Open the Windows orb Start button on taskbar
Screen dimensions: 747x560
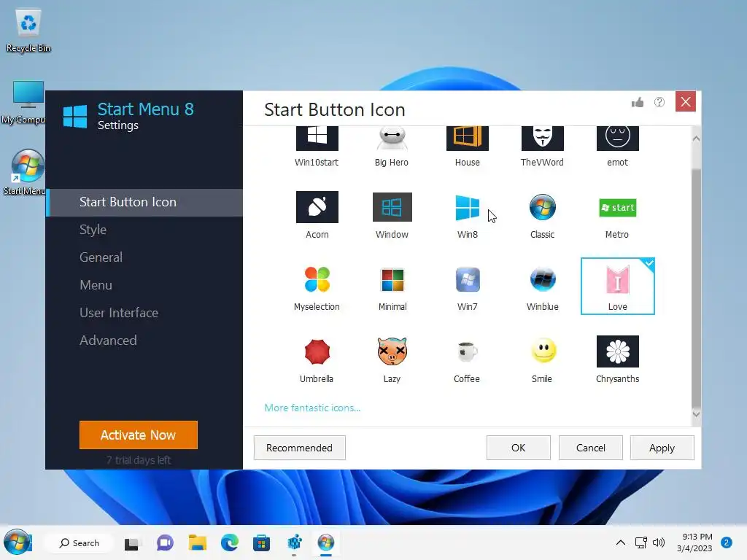[18, 542]
